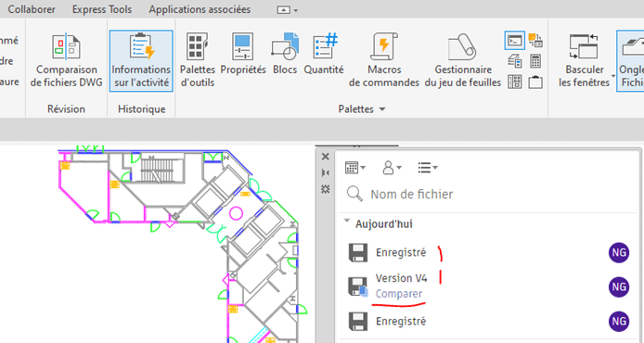Select the Version V4 entry
This screenshot has height=343, width=644.
[489, 286]
